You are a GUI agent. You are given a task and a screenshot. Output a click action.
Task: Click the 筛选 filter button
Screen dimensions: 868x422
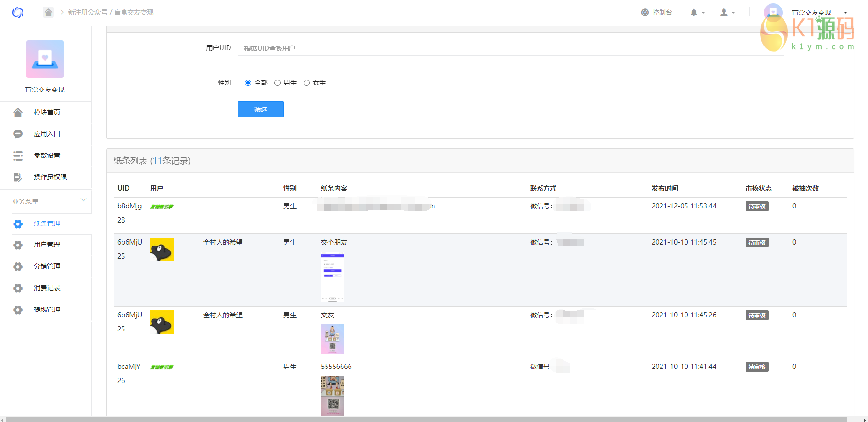pyautogui.click(x=261, y=109)
